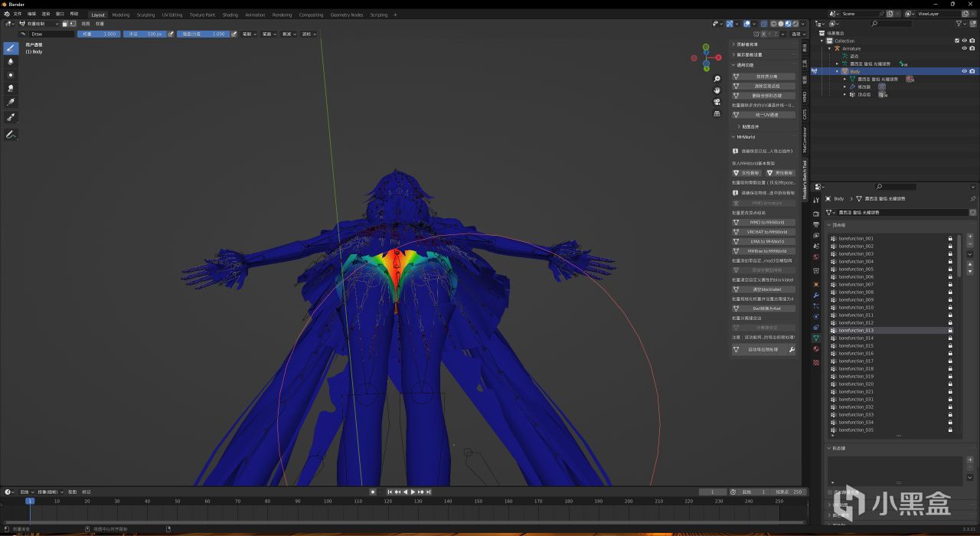The height and width of the screenshot is (536, 980).
Task: Toggle camera view icon in viewport
Action: tap(717, 102)
